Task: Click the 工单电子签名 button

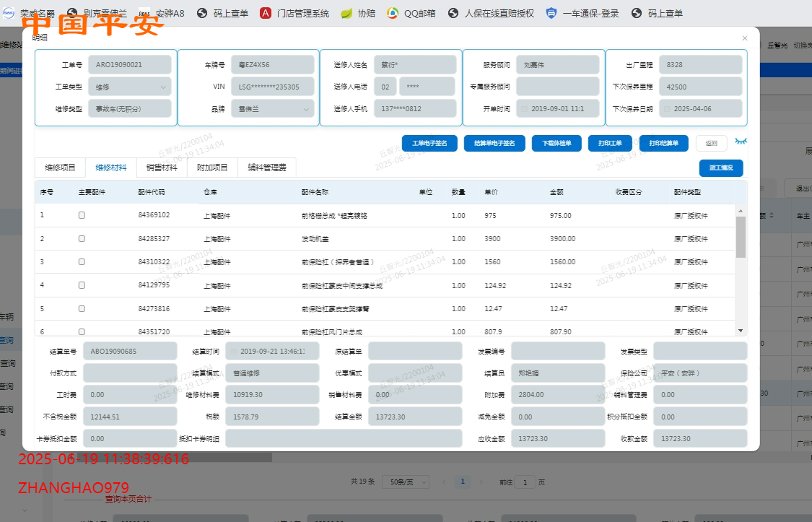Action: (429, 143)
